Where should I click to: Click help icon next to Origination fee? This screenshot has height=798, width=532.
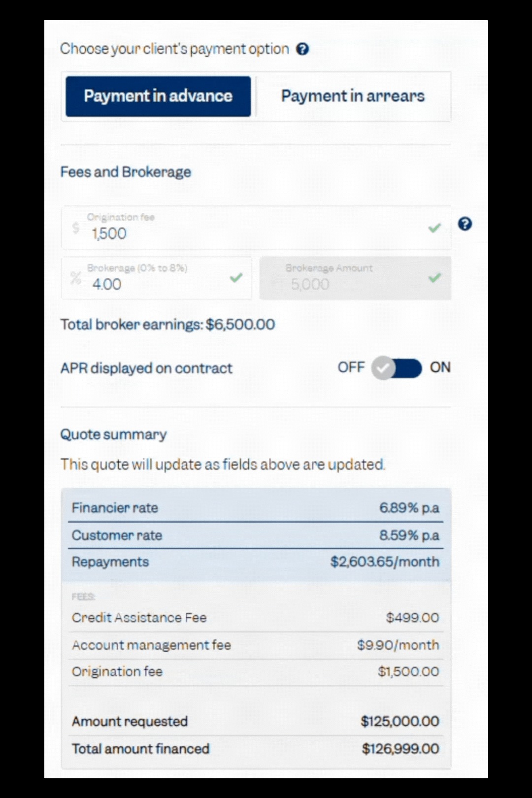465,224
